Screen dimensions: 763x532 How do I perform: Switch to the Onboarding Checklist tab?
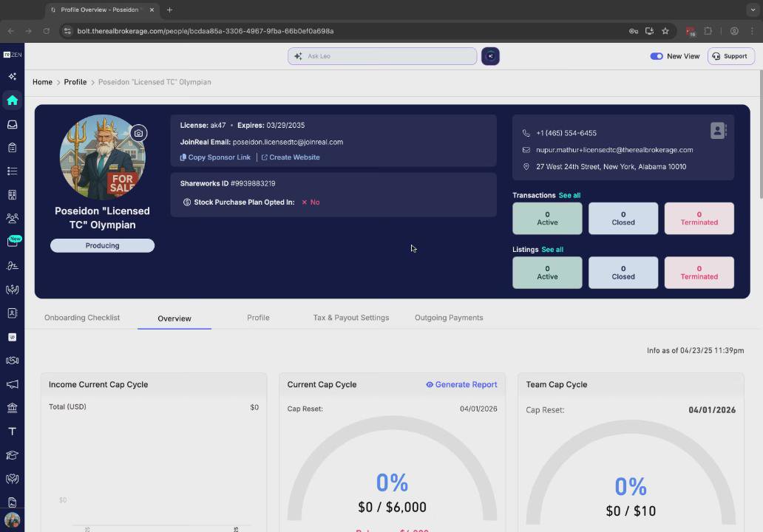[x=82, y=318]
